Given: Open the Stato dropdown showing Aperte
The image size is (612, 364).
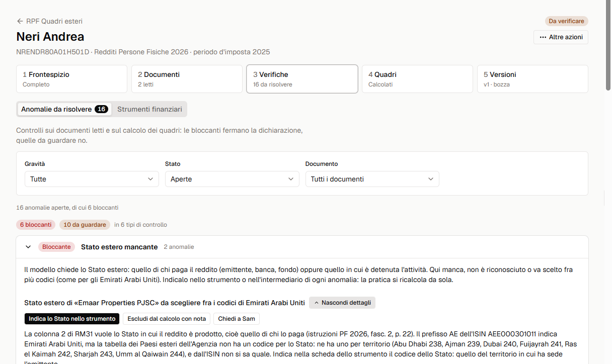Looking at the screenshot, I should pyautogui.click(x=232, y=179).
